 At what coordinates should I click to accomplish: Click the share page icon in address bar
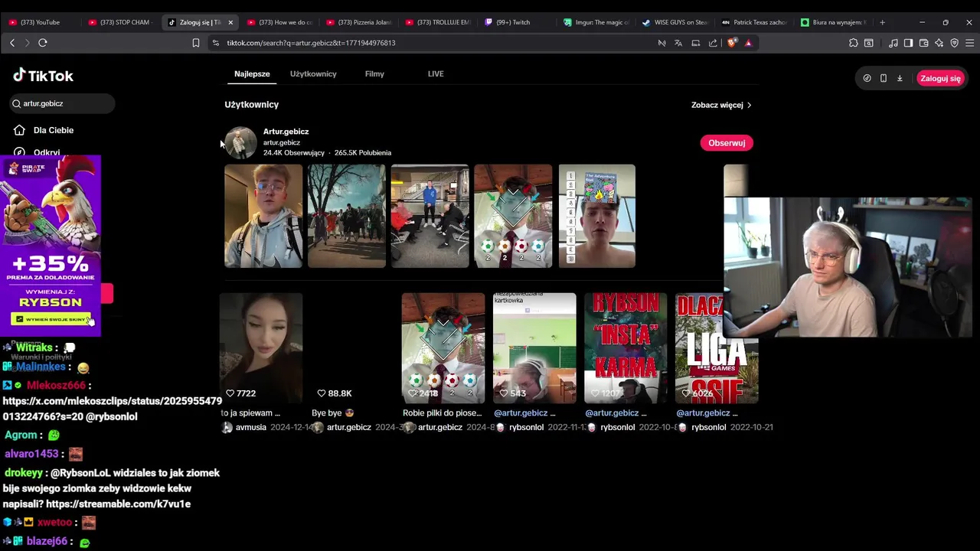[714, 43]
